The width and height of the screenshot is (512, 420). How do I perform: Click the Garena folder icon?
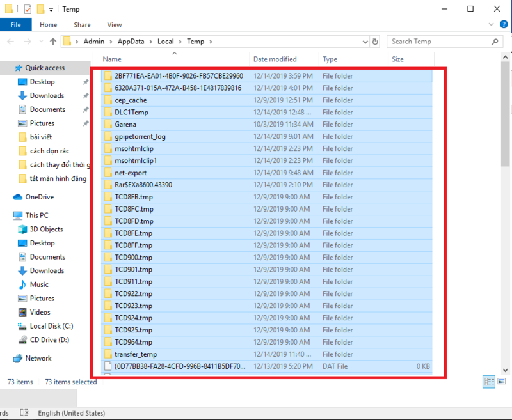[108, 124]
